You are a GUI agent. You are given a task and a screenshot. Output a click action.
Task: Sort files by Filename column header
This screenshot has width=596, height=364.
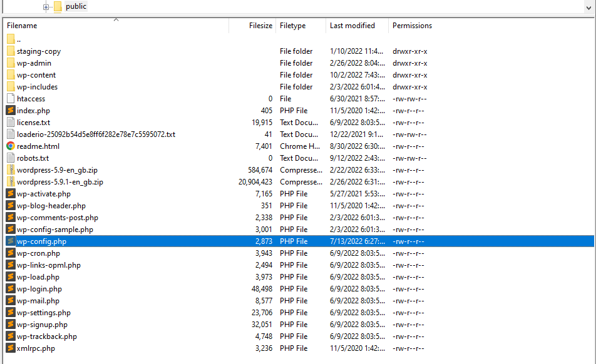22,26
